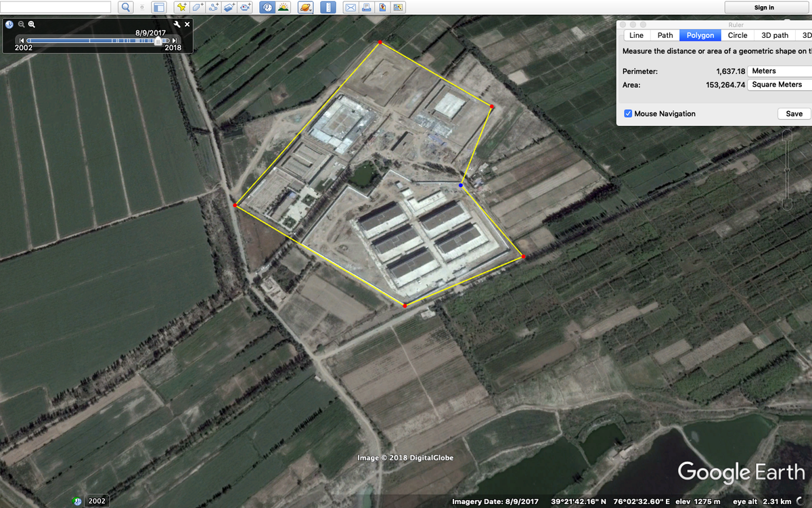This screenshot has height=508, width=812.
Task: Open time slider settings with wrench icon
Action: tap(176, 24)
